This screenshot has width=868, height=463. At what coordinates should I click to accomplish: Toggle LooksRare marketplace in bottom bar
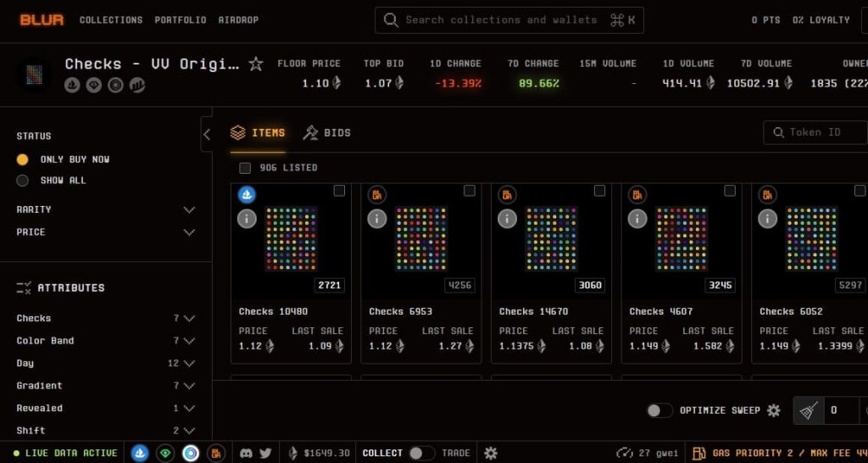[165, 453]
